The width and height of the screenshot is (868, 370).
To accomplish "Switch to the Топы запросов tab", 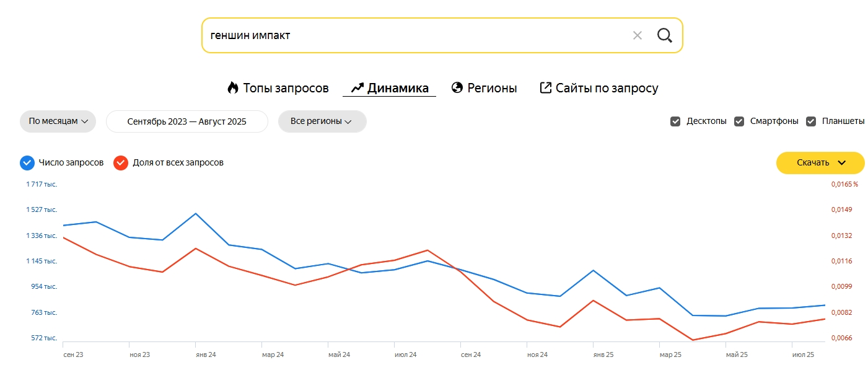I will coord(285,88).
